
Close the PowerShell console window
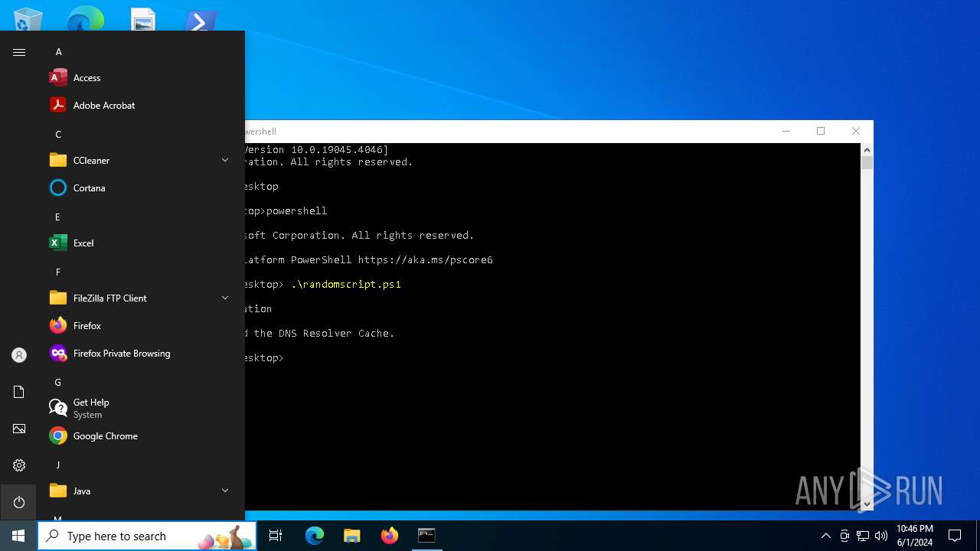pos(856,132)
